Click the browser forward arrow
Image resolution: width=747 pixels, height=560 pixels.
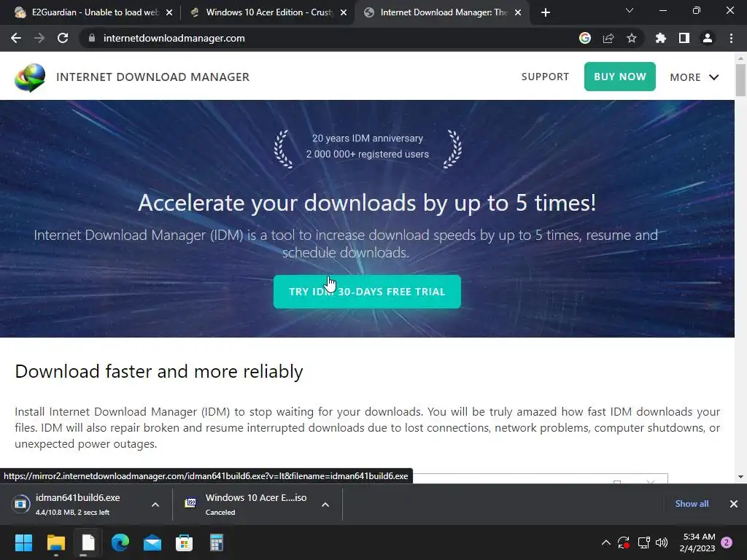39,38
